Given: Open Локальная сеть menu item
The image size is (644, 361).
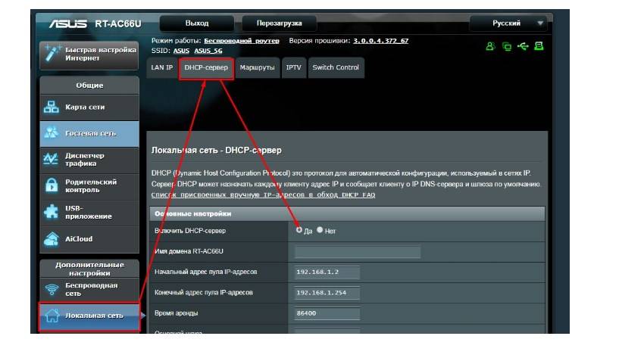Looking at the screenshot, I should [x=89, y=316].
